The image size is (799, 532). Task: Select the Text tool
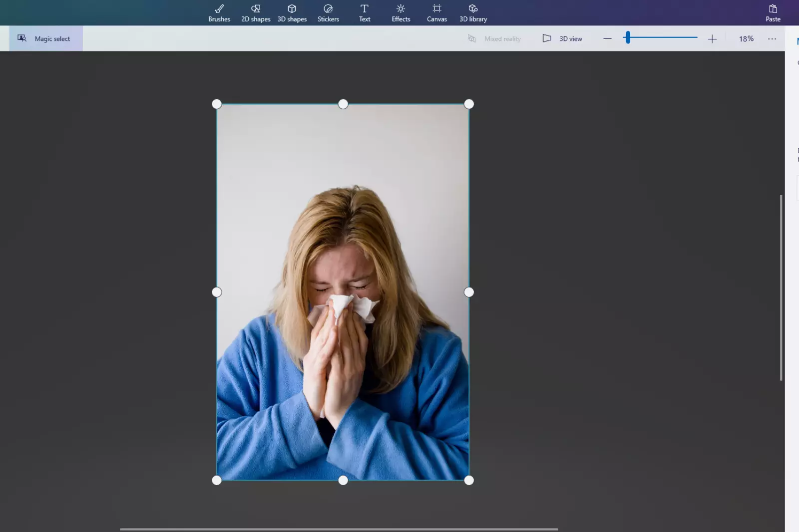[364, 12]
